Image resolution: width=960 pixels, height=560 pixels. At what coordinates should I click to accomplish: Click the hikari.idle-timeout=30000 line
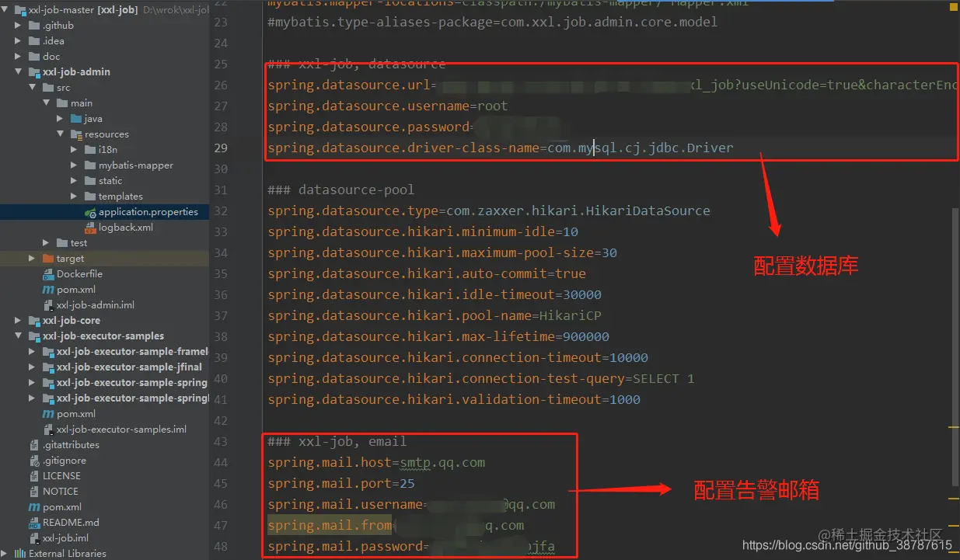pos(435,294)
